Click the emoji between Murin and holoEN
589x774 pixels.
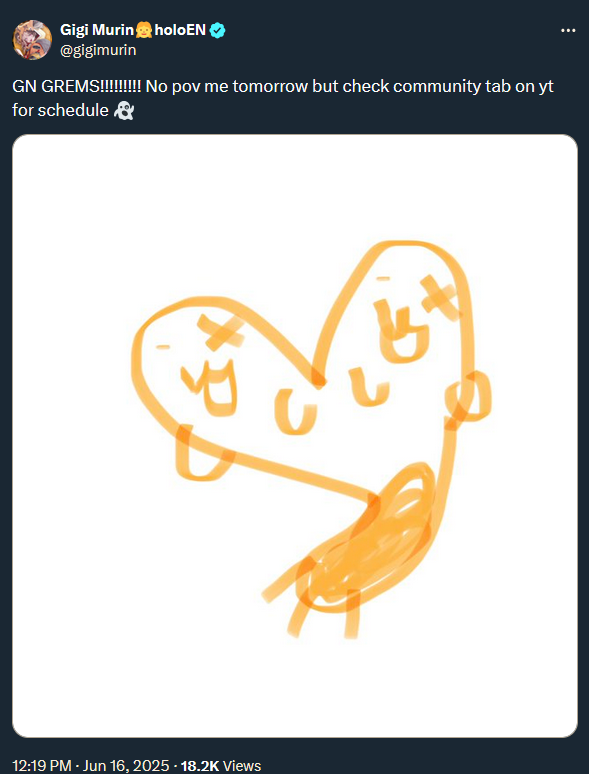pyautogui.click(x=144, y=31)
